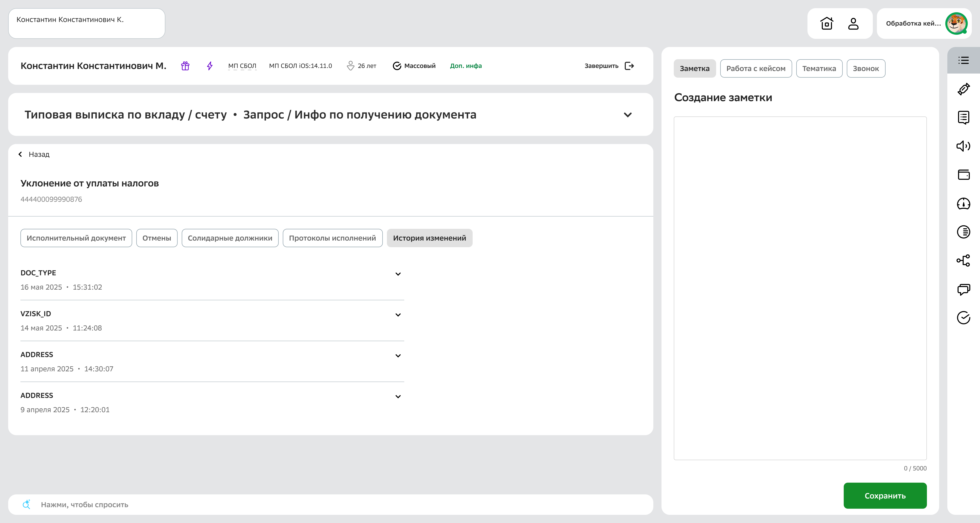The image size is (980, 523).
Task: Click the branching nodes sidebar icon
Action: coord(963,261)
